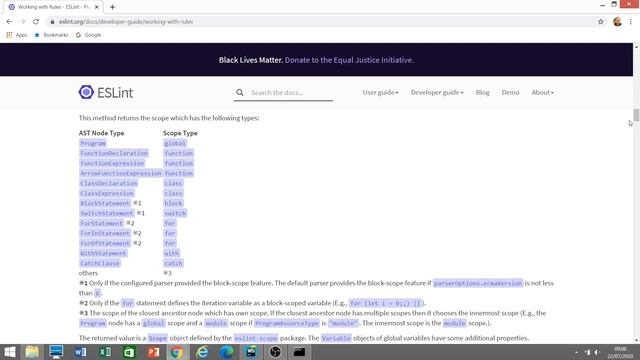The width and height of the screenshot is (640, 360).
Task: Open the Windows Start menu
Action: (x=10, y=352)
